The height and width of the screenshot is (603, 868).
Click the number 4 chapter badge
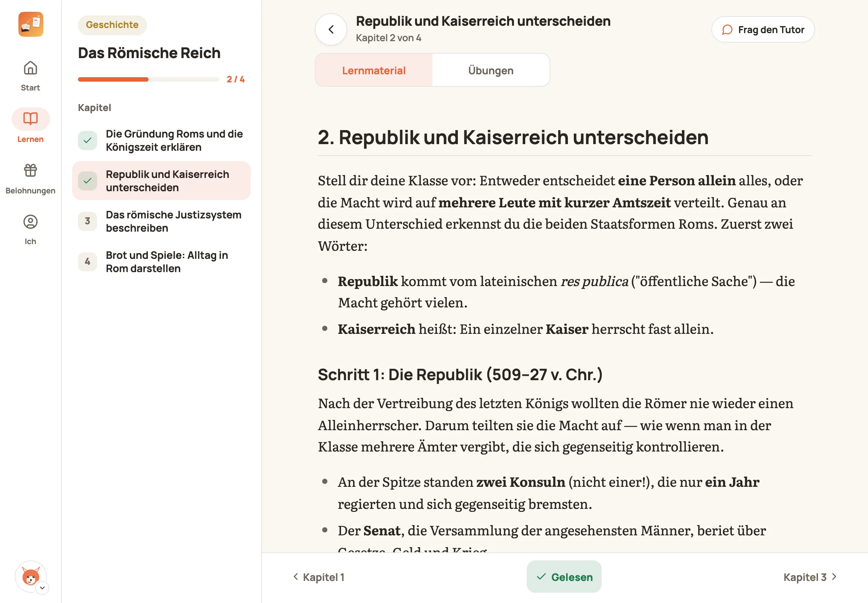[x=87, y=261]
